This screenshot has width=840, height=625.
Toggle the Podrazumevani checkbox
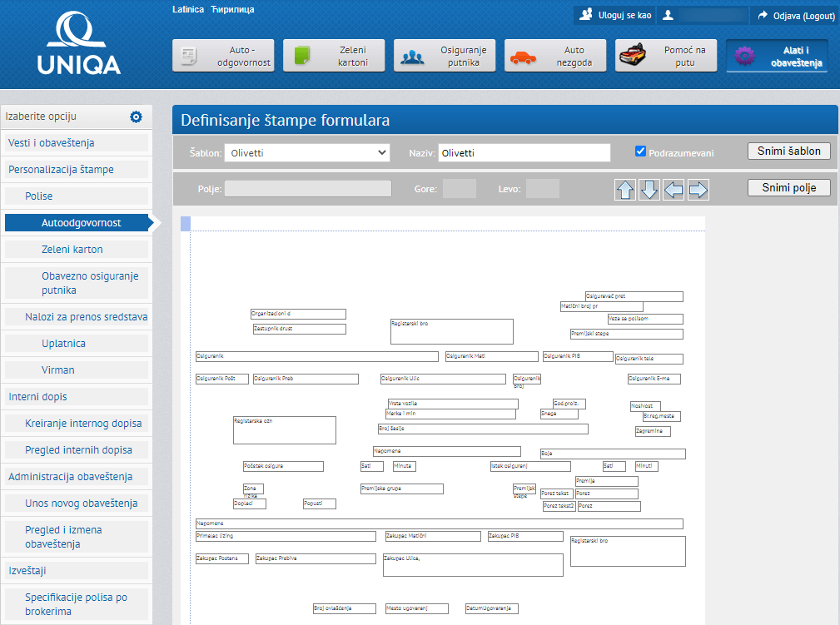(x=640, y=151)
